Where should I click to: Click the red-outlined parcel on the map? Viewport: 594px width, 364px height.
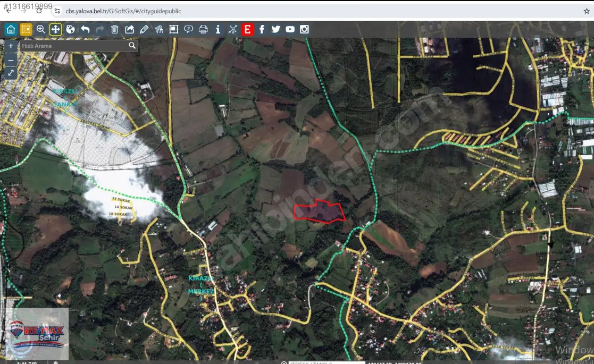[x=320, y=211]
